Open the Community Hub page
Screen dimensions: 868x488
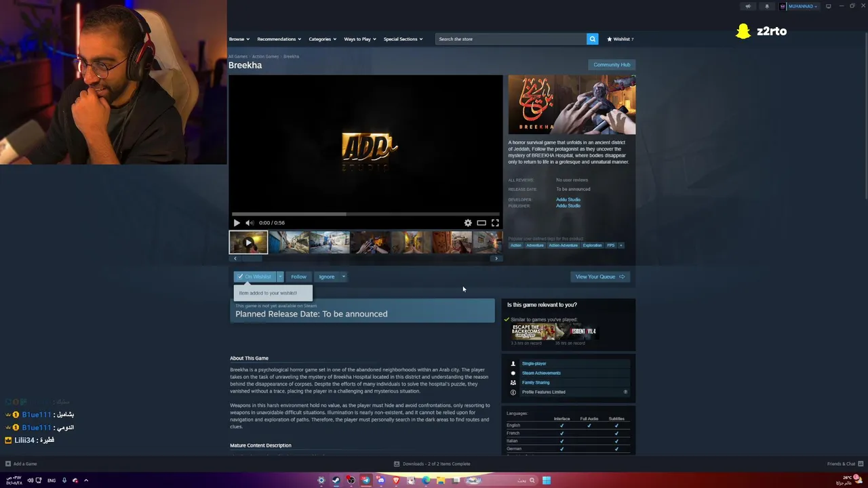click(x=612, y=65)
